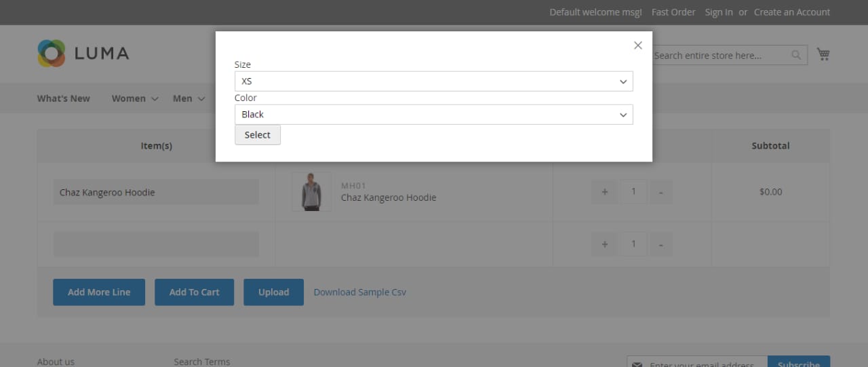Expand the Men menu chevron
Viewport: 868px width, 367px height.
click(x=201, y=99)
